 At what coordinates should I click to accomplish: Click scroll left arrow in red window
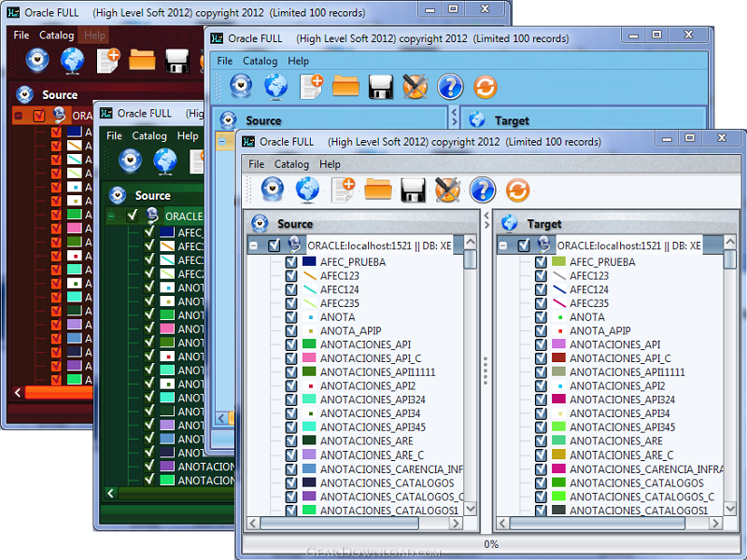(18, 392)
